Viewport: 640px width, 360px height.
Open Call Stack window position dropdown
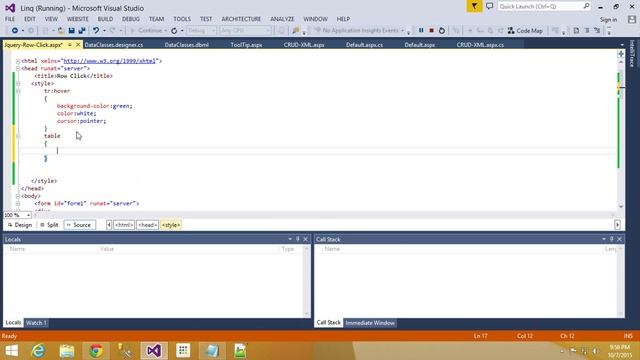pos(604,239)
